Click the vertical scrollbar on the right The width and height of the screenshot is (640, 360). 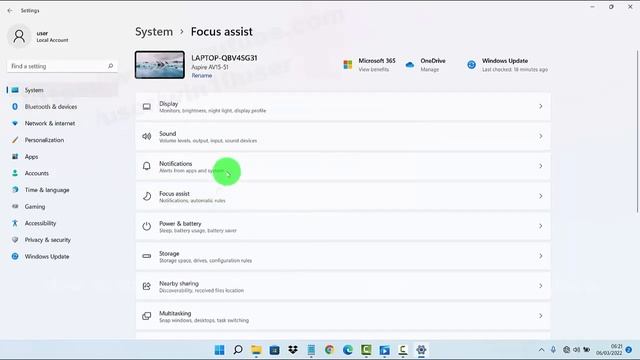638,131
